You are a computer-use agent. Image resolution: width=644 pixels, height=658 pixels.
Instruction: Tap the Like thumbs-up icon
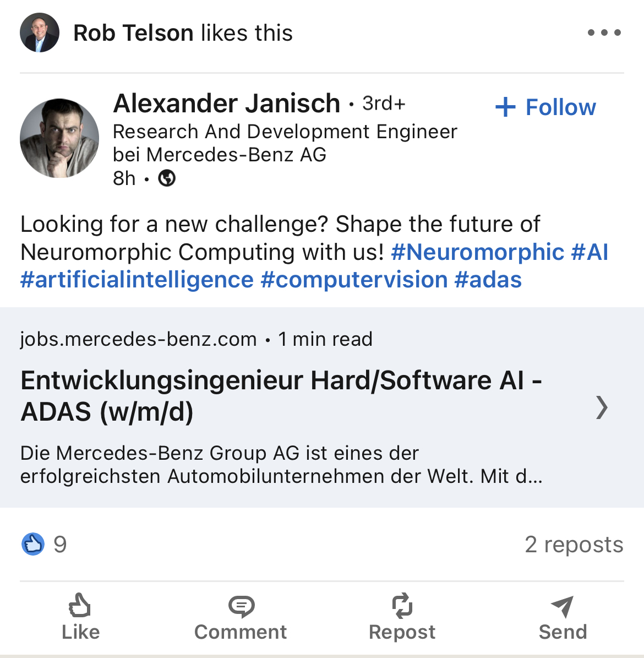point(80,606)
